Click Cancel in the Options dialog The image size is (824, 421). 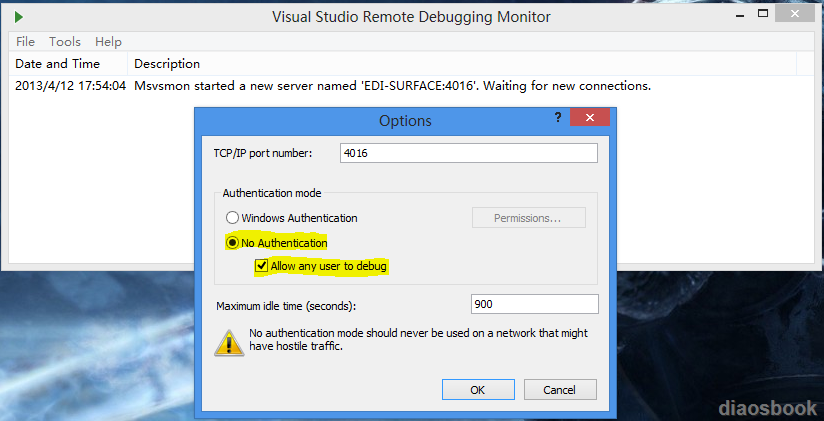coord(560,390)
